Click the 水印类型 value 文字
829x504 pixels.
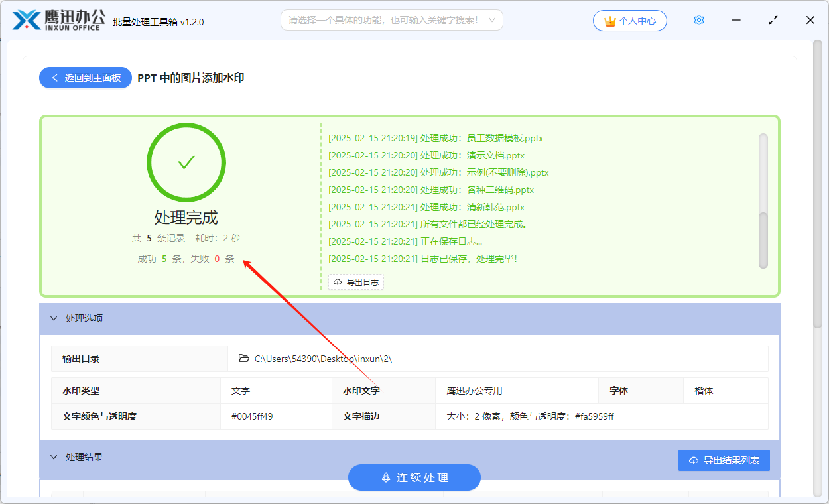241,391
